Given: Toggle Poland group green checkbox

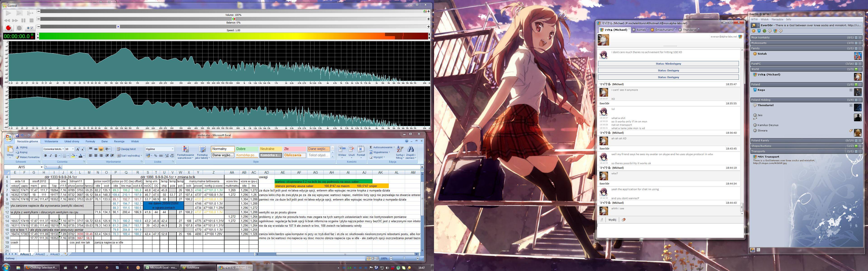Looking at the screenshot, I should pos(856,84).
